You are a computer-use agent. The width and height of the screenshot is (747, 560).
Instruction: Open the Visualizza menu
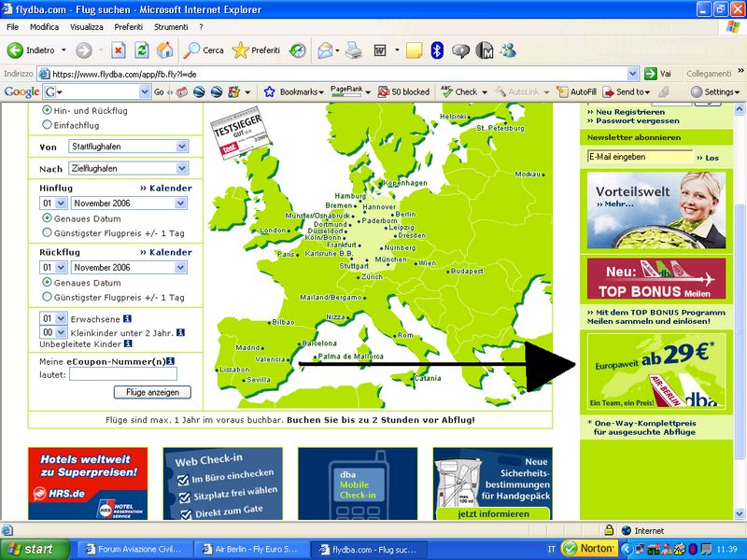coord(87,27)
